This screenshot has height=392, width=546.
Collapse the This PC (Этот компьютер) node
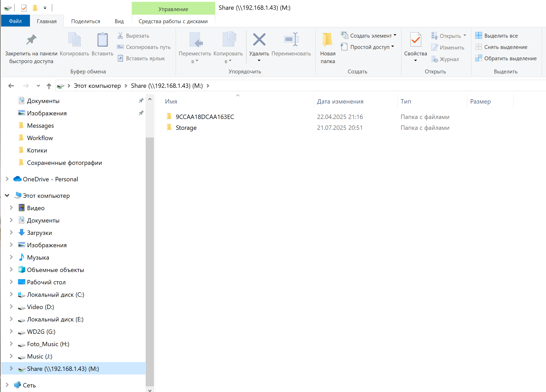(7, 195)
